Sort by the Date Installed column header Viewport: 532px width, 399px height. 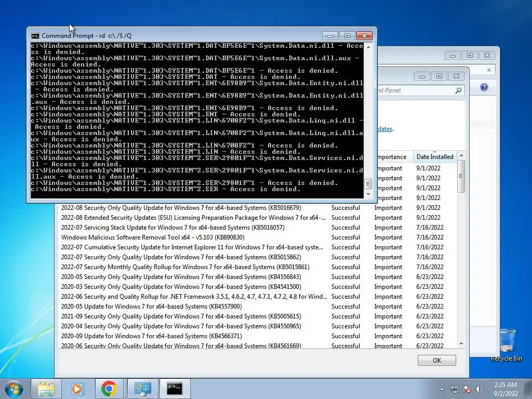click(x=435, y=157)
